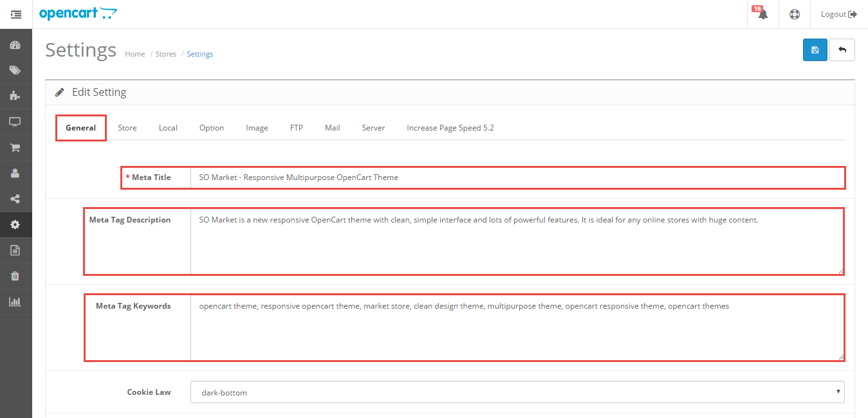Open the System gear sidebar icon
This screenshot has height=418, width=868.
coord(15,224)
